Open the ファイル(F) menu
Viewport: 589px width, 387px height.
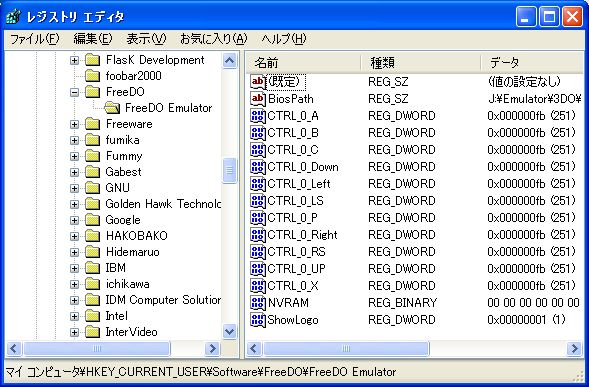pyautogui.click(x=34, y=39)
